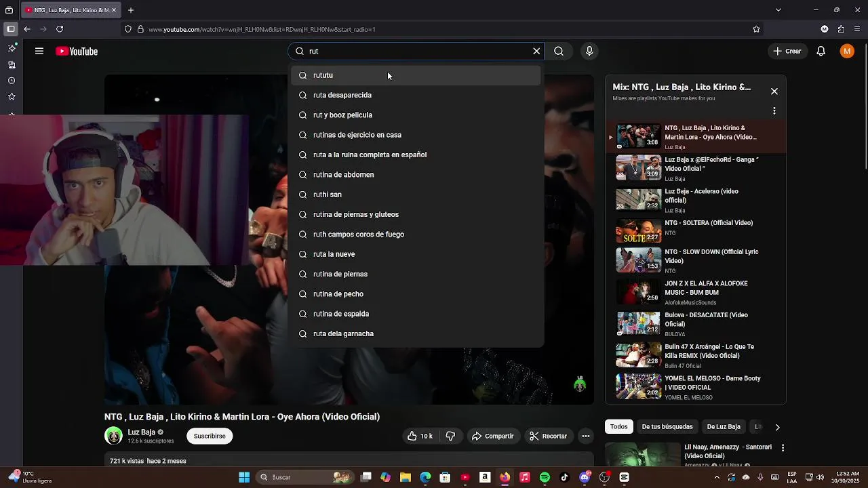The height and width of the screenshot is (488, 868).
Task: Open Spotify from the taskbar
Action: 545,478
